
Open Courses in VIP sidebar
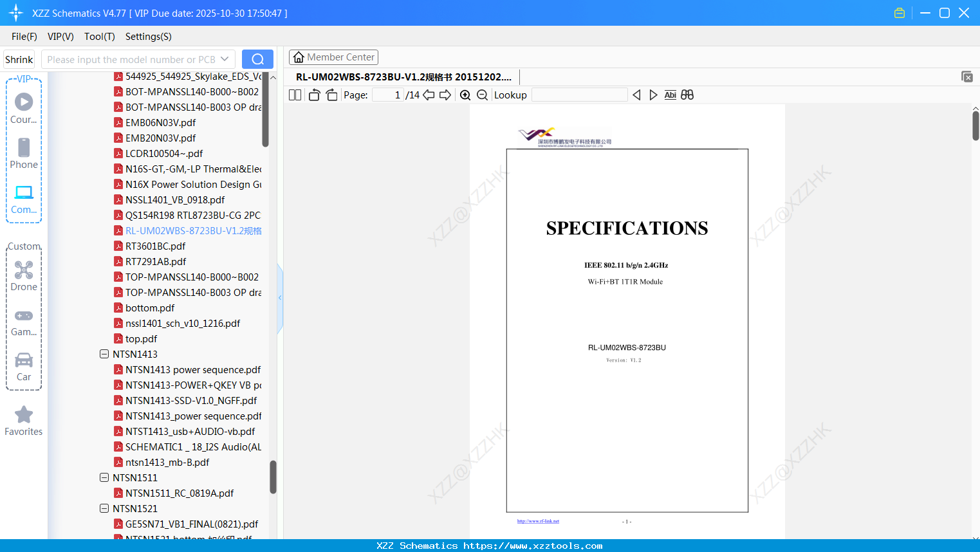click(24, 107)
